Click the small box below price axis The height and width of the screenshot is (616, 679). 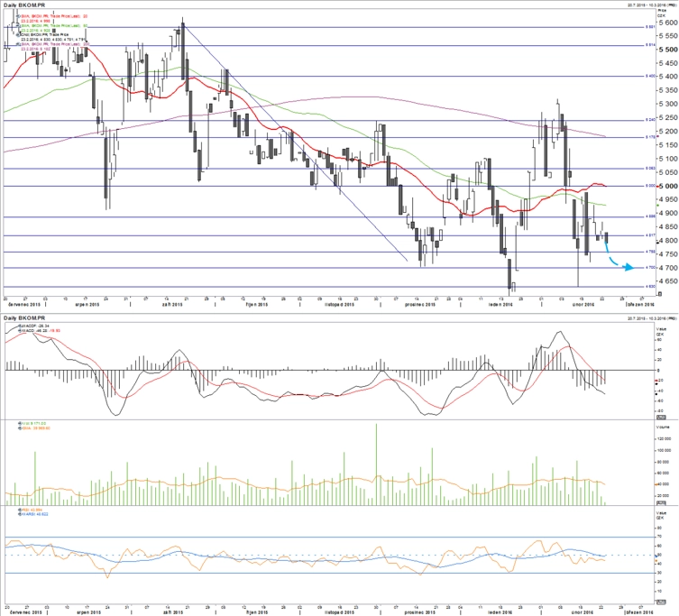660,294
